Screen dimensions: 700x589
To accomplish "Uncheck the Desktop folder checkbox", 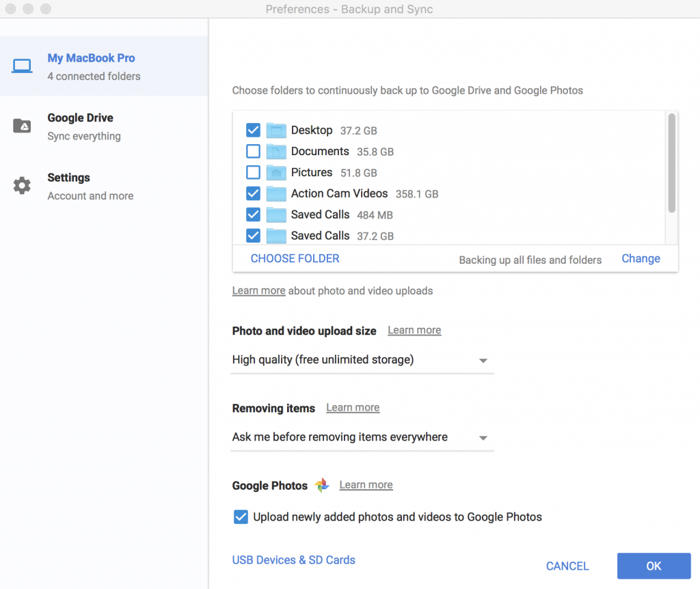I will [x=253, y=131].
